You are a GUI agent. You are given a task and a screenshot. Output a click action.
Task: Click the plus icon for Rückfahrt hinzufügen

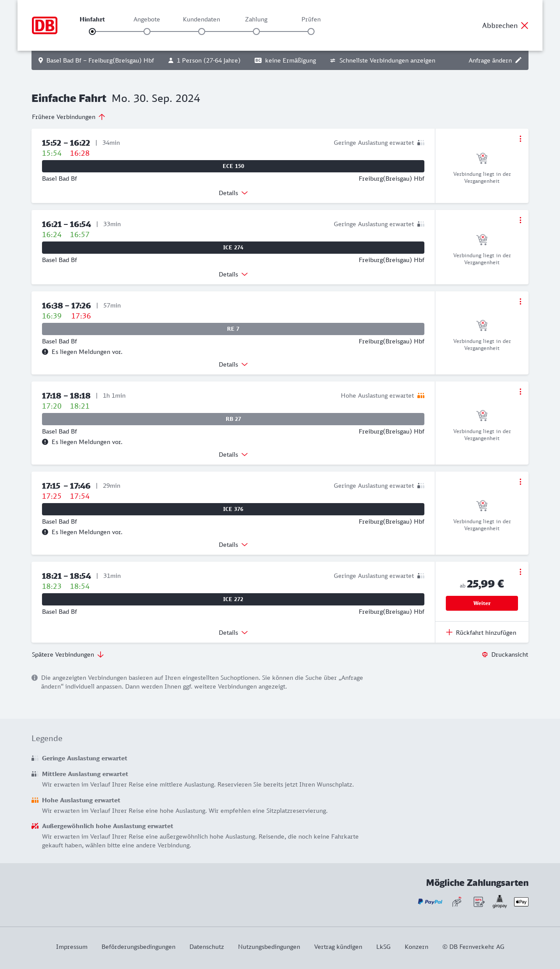coord(449,632)
